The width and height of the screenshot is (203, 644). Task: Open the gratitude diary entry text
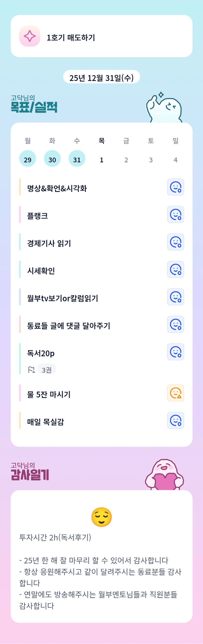tap(100, 582)
